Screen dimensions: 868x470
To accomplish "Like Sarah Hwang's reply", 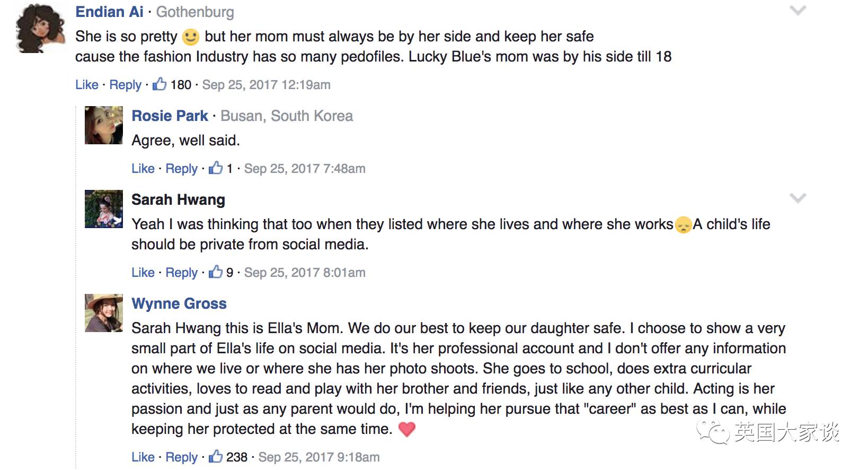I will click(143, 273).
